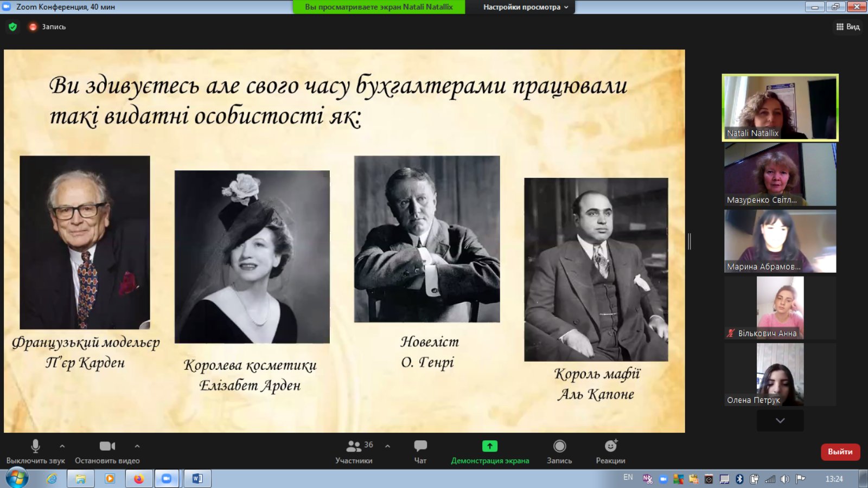The height and width of the screenshot is (488, 868).
Task: Expand the arrow next to participants count
Action: pyautogui.click(x=387, y=446)
